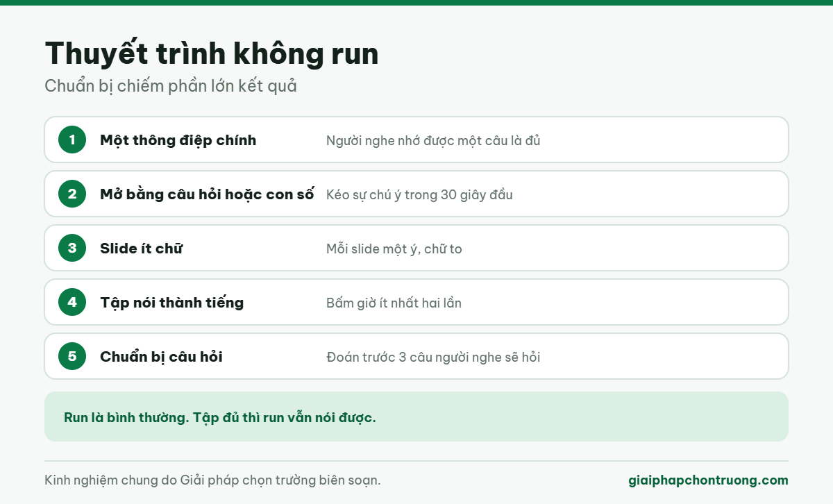Viewport: 833px width, 504px height.
Task: Click footer note 'Kinh nghiệm chung do Giải pháp chọn trường'
Action: (x=212, y=480)
